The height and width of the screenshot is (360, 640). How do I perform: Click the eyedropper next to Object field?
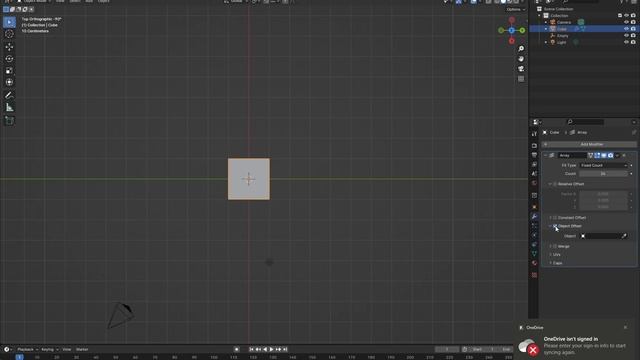coord(624,236)
